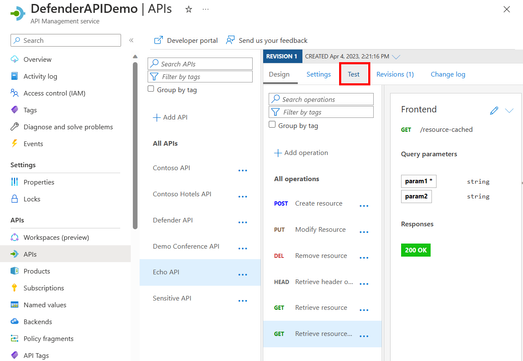The image size is (523, 361).
Task: Click the plus icon of Add operation
Action: (x=278, y=153)
